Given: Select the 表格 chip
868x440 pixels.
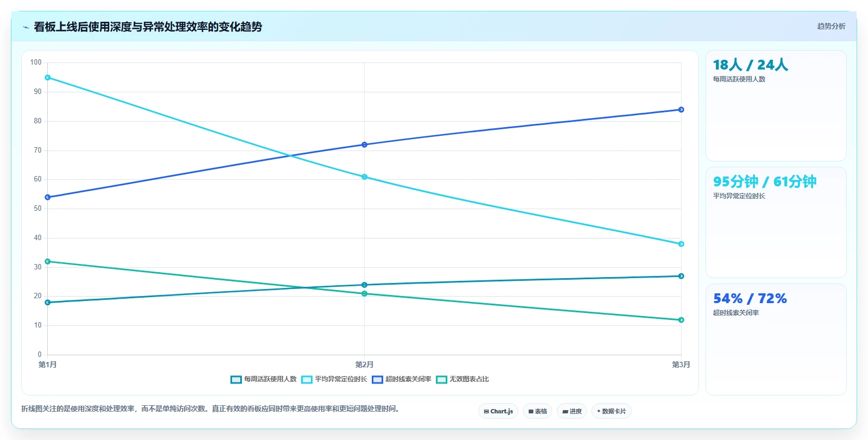Looking at the screenshot, I should pyautogui.click(x=538, y=411).
